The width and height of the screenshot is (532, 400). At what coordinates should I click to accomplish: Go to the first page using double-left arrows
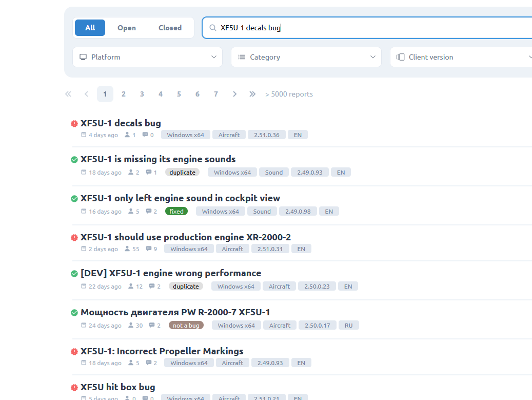pos(68,94)
